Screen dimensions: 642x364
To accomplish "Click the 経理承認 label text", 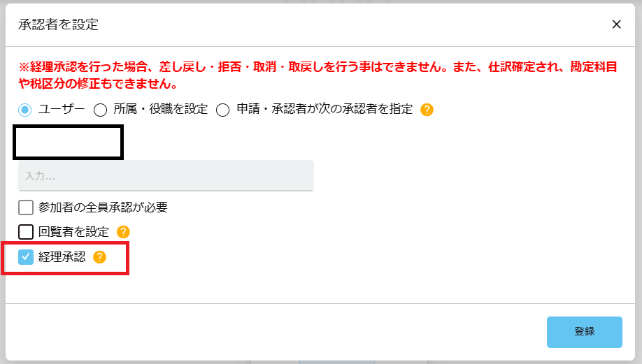I will [62, 257].
